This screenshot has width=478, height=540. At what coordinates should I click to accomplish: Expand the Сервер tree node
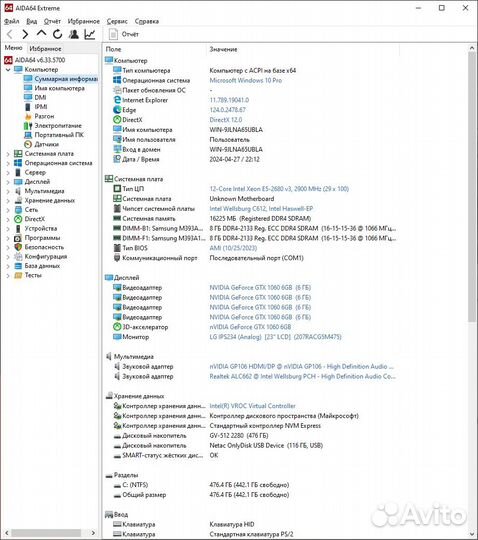point(8,173)
